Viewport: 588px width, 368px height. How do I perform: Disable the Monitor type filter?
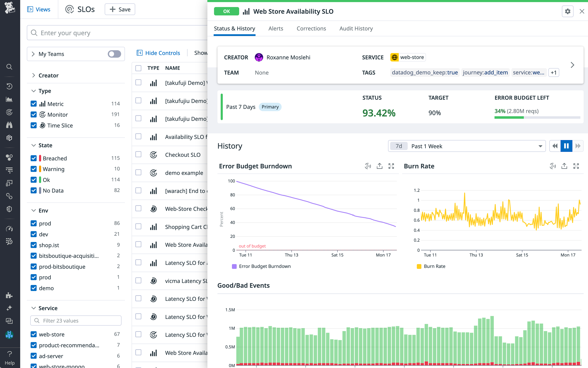(x=34, y=114)
